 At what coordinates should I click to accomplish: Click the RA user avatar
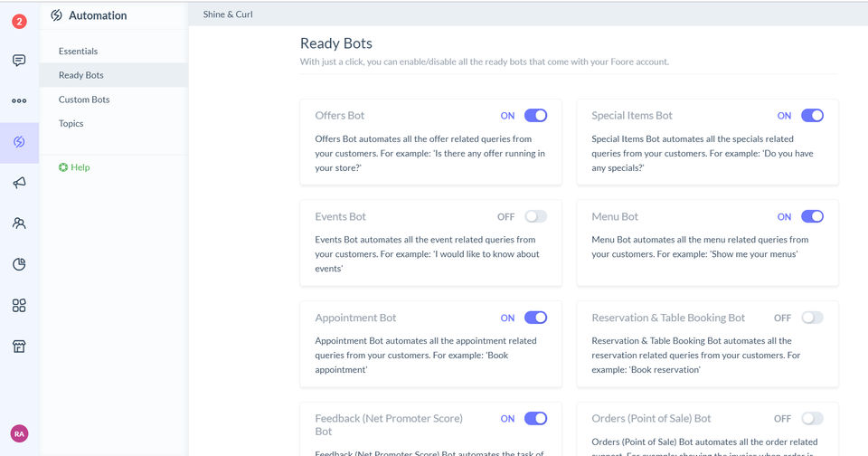19,434
